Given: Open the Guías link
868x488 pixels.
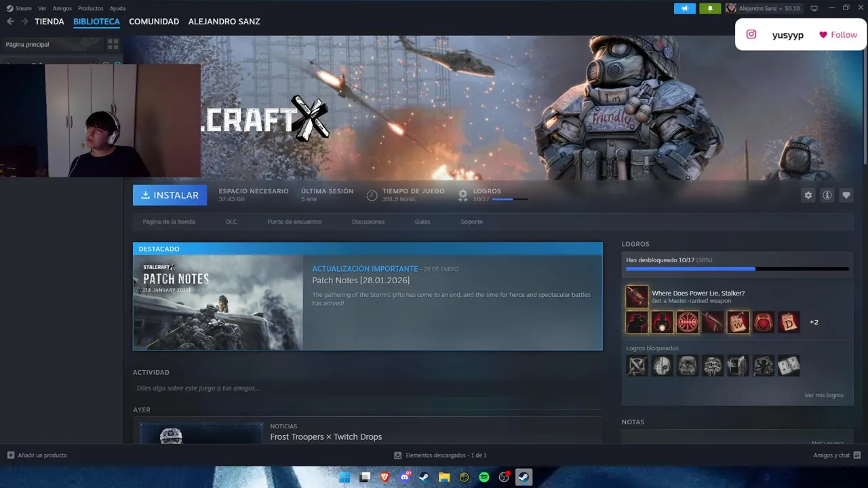Looking at the screenshot, I should point(422,222).
